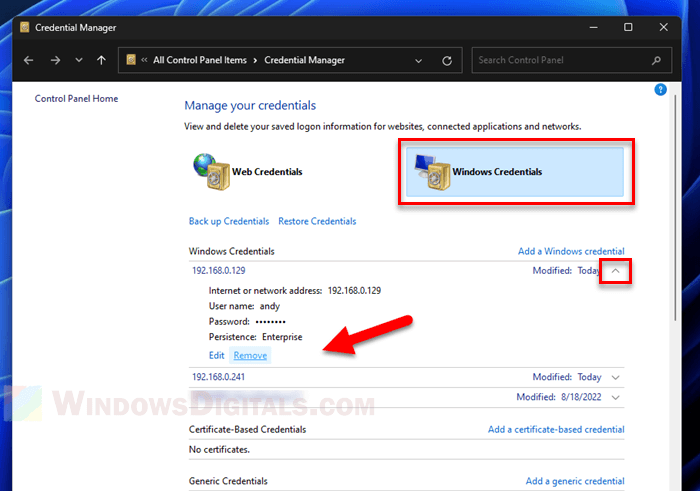700x491 pixels.
Task: Open address bar history dropdown
Action: 418,61
